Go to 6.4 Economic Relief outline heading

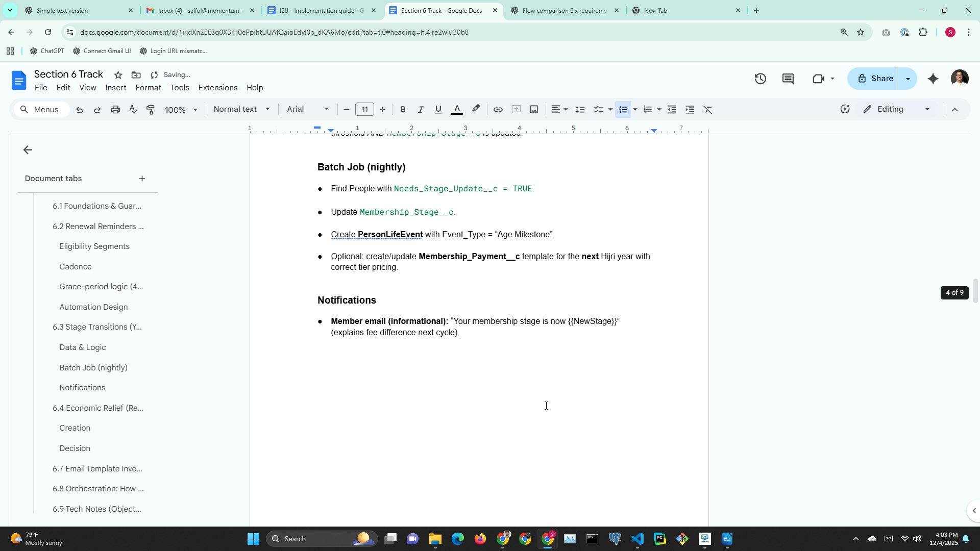click(x=98, y=408)
